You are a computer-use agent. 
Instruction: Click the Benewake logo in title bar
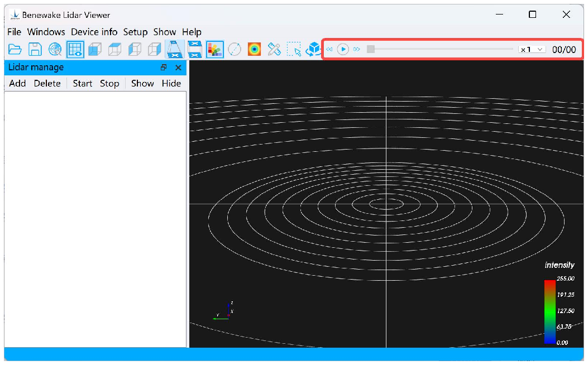(15, 15)
